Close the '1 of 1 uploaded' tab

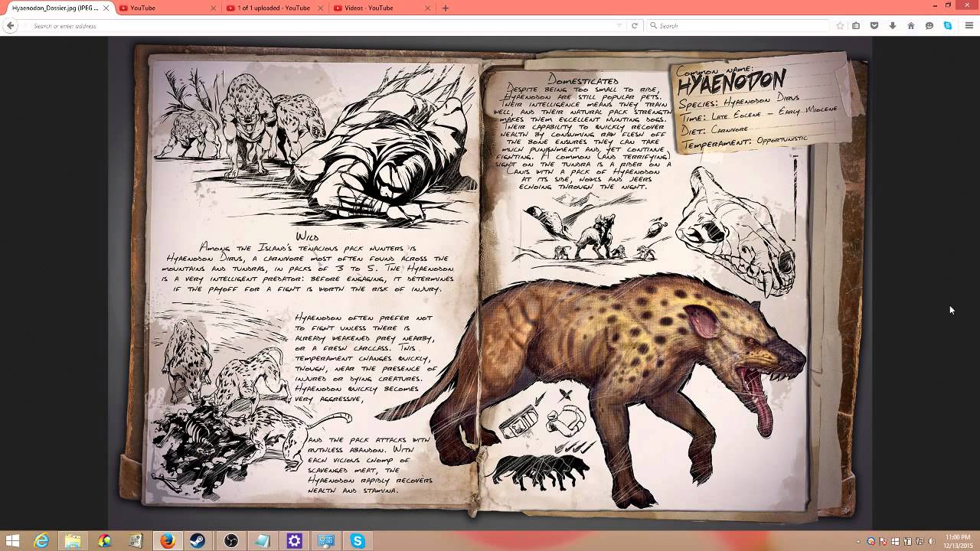coord(321,8)
